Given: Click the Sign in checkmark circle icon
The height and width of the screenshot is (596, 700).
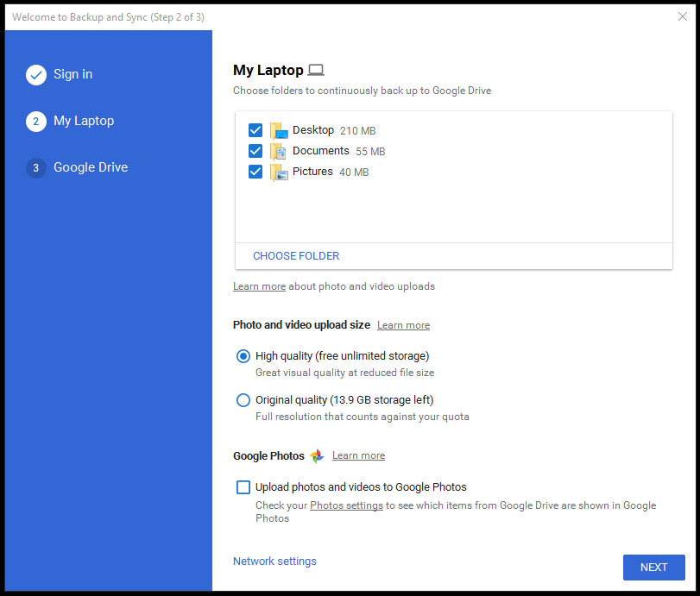Looking at the screenshot, I should (x=36, y=75).
